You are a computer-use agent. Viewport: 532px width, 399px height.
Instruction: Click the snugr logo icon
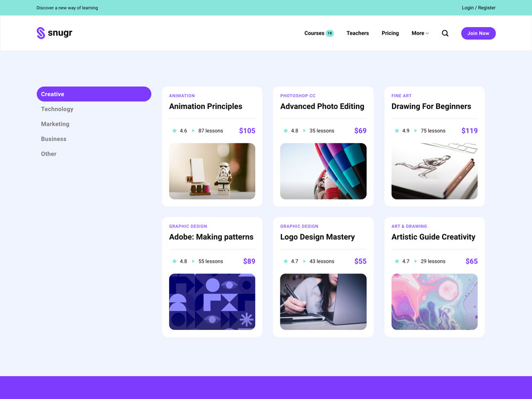pos(41,33)
